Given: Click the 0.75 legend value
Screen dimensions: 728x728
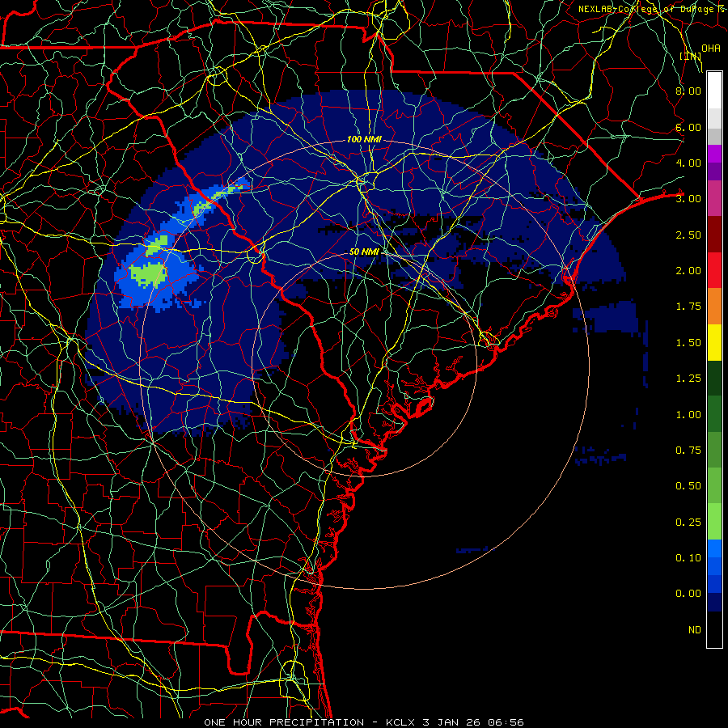Looking at the screenshot, I should pyautogui.click(x=688, y=451).
